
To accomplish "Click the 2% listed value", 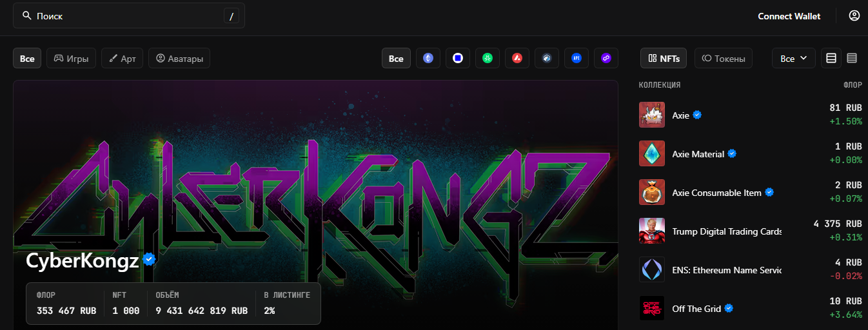I will point(270,311).
